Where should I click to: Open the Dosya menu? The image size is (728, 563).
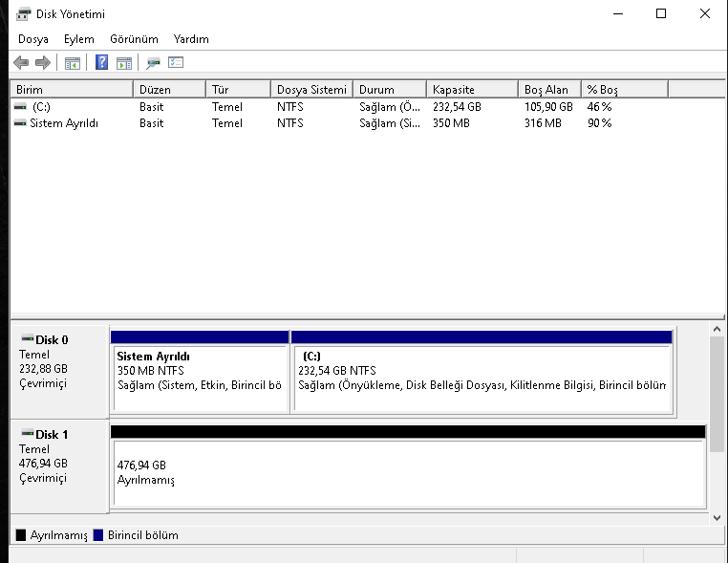(32, 39)
